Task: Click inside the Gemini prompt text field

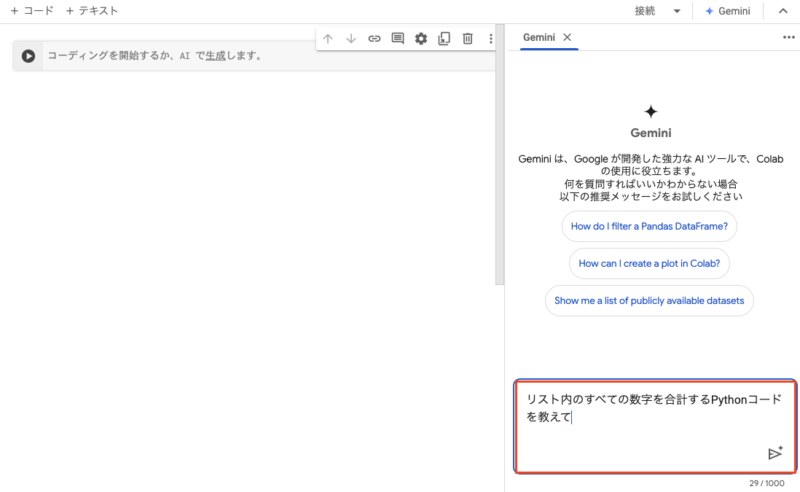Action: coord(655,426)
